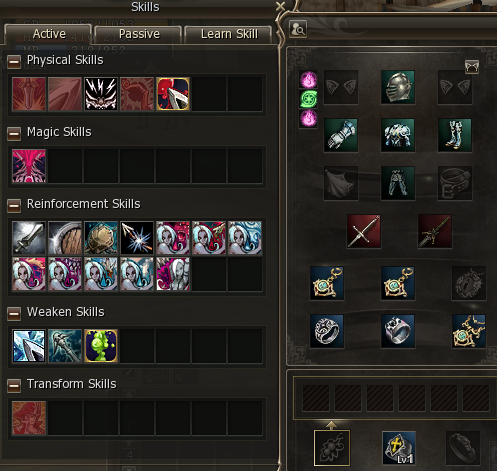497x471 pixels.
Task: Click the equipped gauntlets slot
Action: click(x=341, y=135)
